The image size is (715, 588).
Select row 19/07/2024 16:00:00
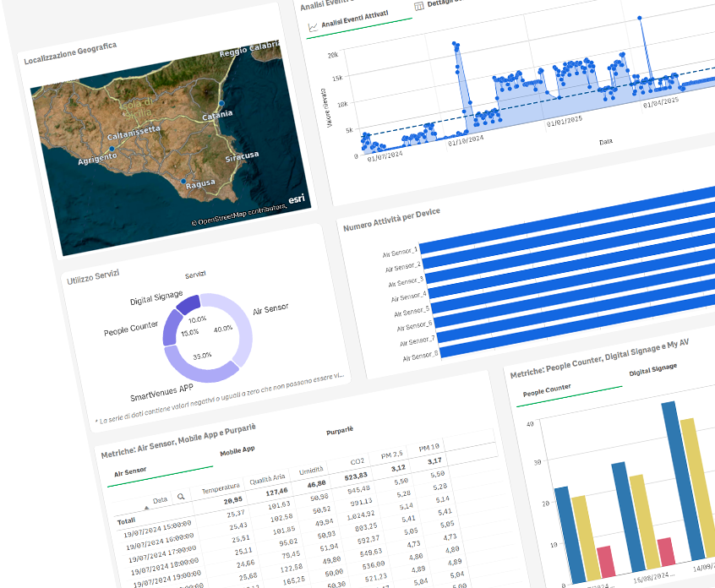click(160, 542)
